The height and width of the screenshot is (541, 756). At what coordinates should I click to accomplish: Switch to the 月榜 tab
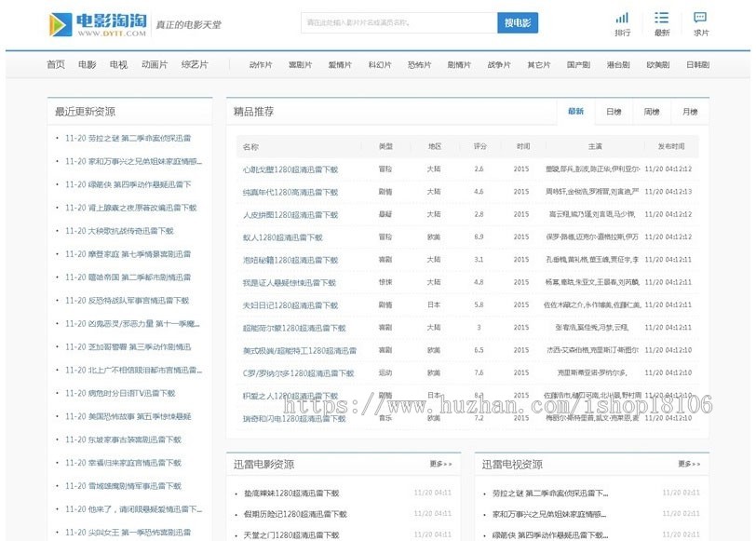[x=690, y=112]
